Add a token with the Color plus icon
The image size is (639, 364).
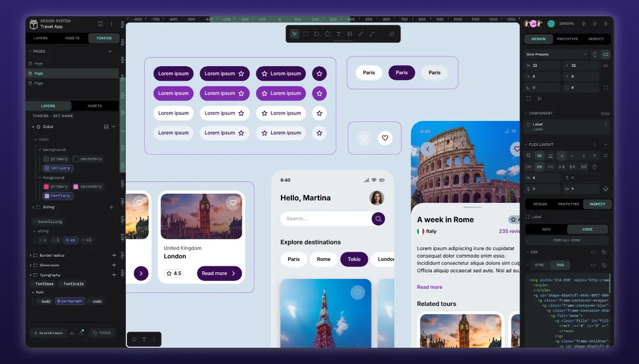(x=114, y=127)
